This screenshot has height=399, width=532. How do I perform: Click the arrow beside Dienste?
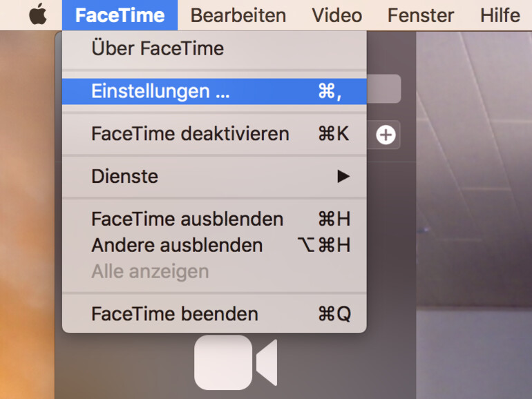343,177
